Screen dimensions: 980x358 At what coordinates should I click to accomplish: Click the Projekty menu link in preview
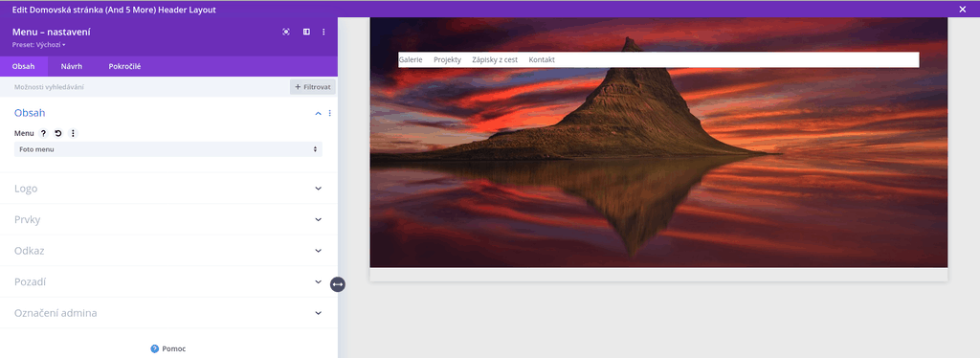[448, 60]
